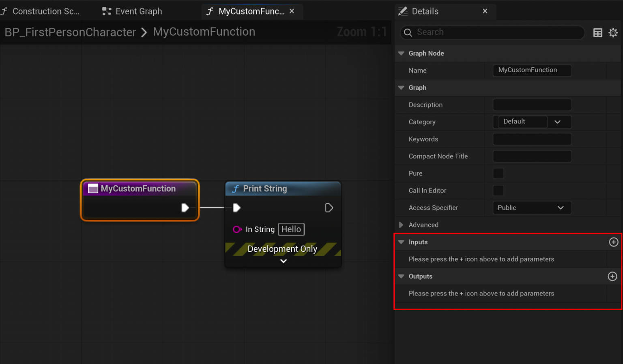Expand the Advanced section
Viewport: 623px width, 364px height.
401,225
